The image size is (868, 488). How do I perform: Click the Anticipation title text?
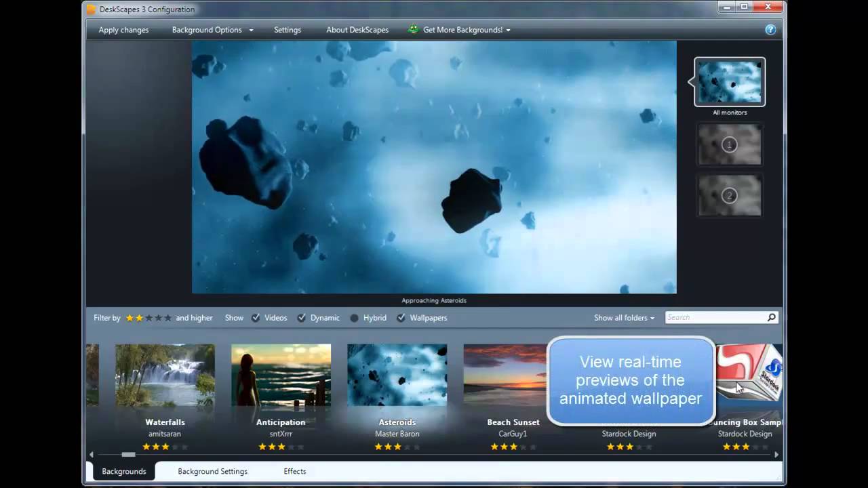coord(281,422)
